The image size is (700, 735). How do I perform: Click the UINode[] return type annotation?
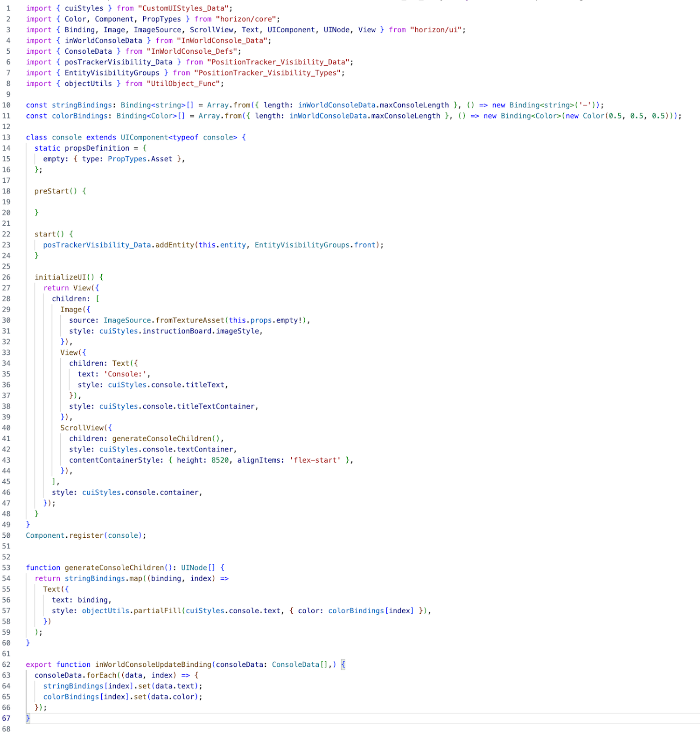pyautogui.click(x=198, y=568)
